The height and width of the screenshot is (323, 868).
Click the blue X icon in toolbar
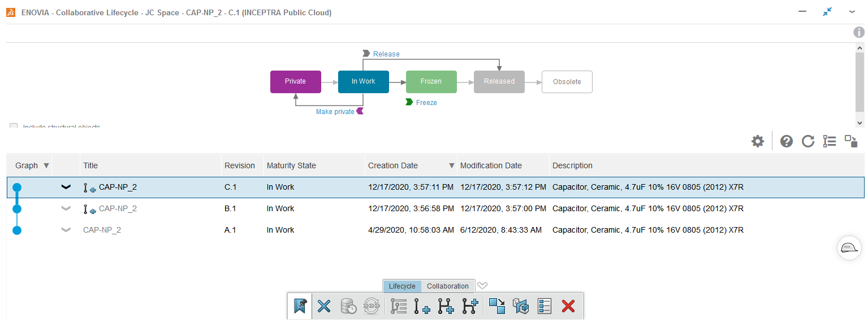tap(324, 306)
